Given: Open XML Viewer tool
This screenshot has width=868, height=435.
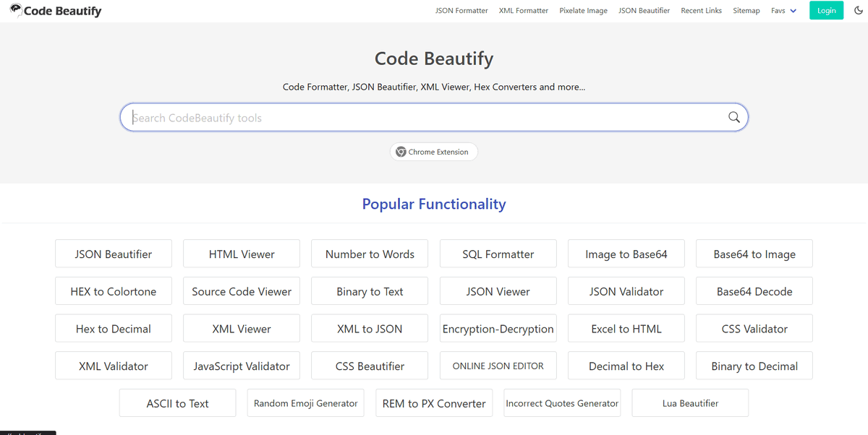Looking at the screenshot, I should pos(242,328).
